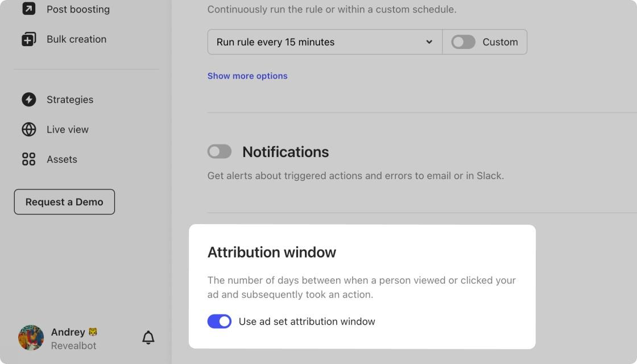Go to Post boosting menu item

click(x=78, y=9)
